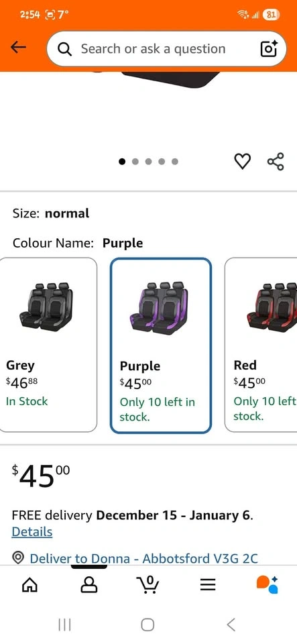297x644 pixels.
Task: Jump to second product image dot
Action: 135,162
